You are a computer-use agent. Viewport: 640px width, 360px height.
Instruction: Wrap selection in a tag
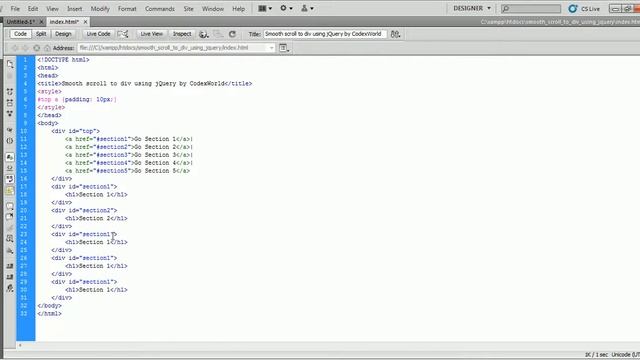[10, 228]
